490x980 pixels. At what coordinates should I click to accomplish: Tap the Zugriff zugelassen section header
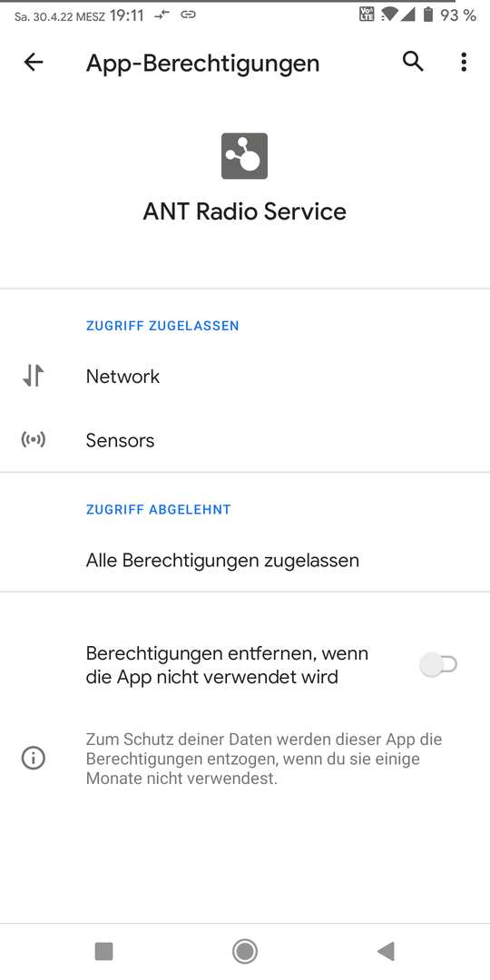162,326
